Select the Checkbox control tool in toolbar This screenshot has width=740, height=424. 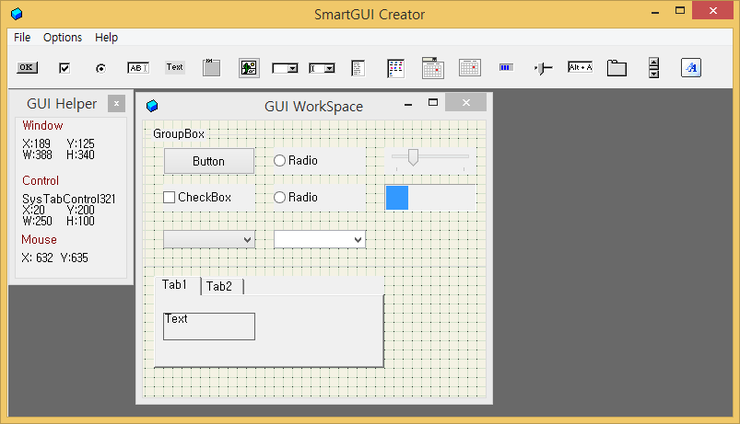pyautogui.click(x=64, y=68)
